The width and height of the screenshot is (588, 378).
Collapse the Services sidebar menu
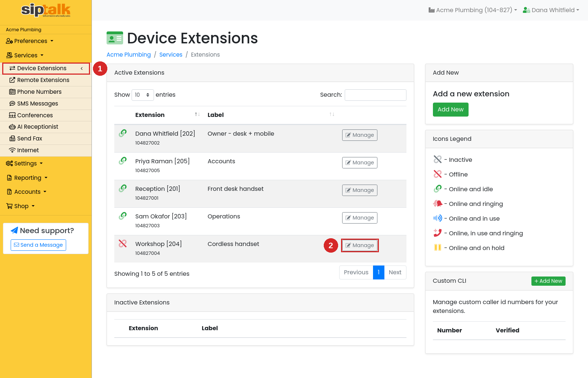[x=25, y=55]
